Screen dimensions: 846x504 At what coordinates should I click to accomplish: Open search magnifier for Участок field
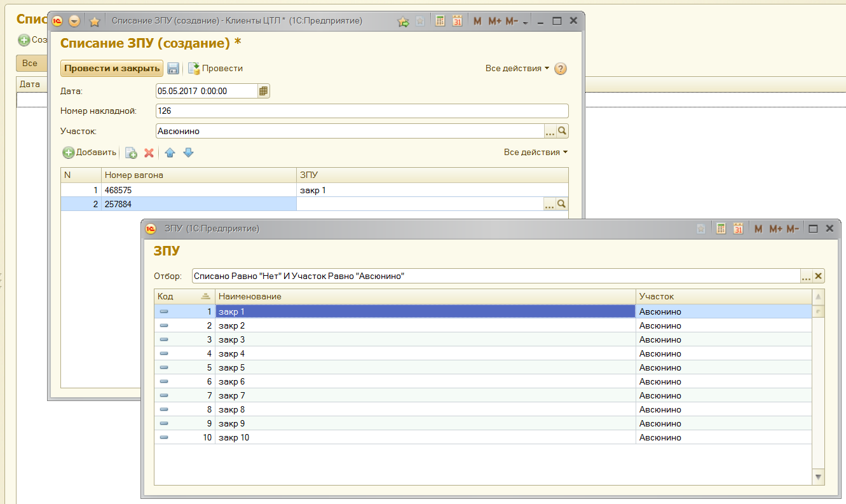(562, 131)
